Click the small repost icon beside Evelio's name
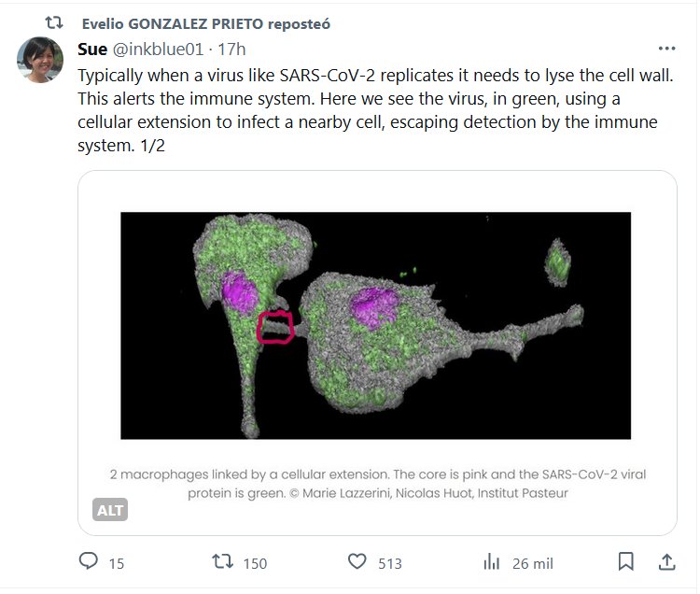This screenshot has height=594, width=700. point(54,21)
